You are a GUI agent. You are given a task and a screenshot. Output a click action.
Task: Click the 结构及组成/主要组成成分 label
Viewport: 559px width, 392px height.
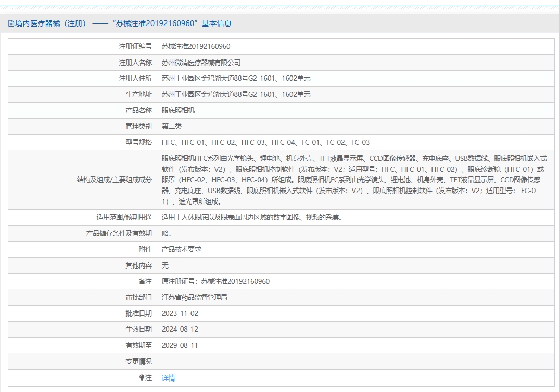[115, 180]
